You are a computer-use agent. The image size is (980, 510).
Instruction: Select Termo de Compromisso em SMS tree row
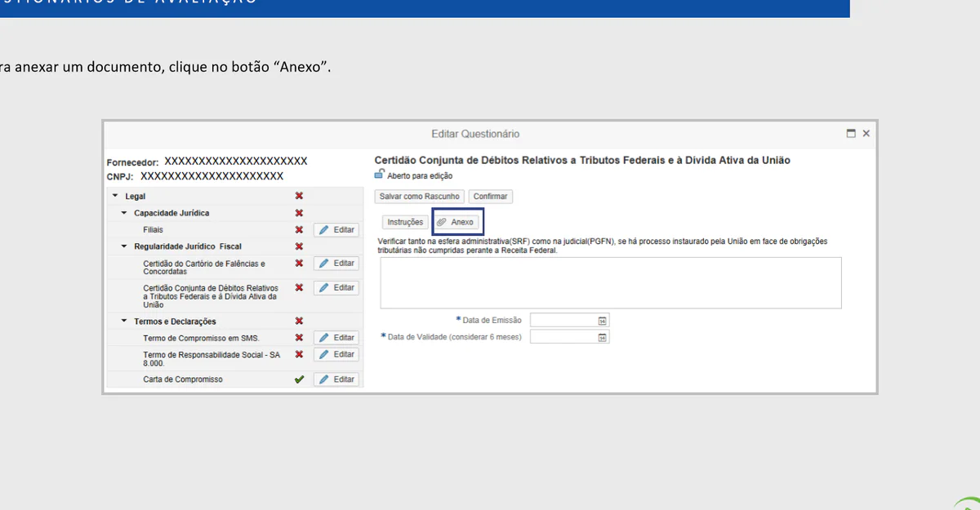click(x=201, y=338)
